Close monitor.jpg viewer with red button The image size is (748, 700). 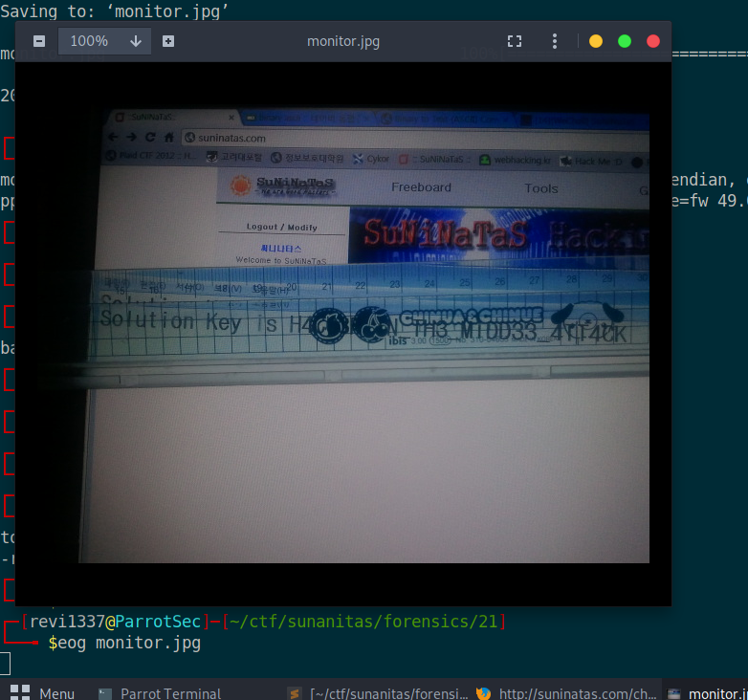653,41
